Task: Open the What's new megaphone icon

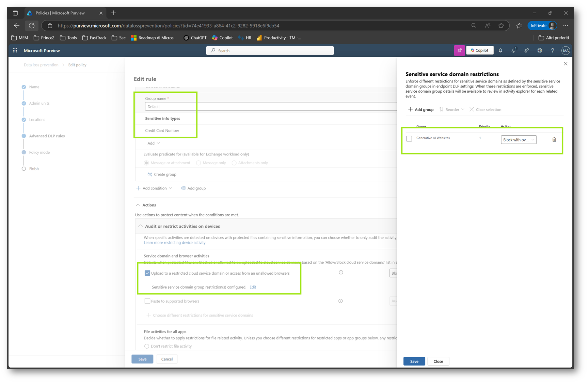Action: pos(513,50)
